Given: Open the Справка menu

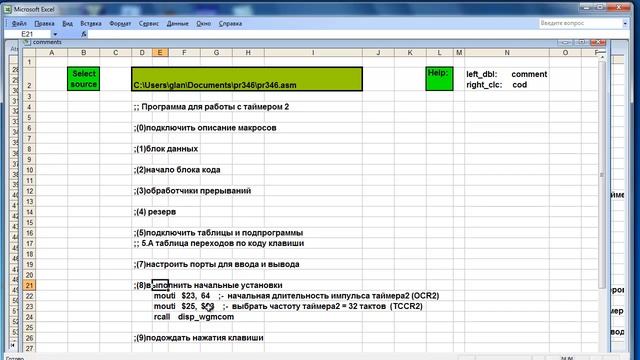Looking at the screenshot, I should pyautogui.click(x=230, y=24).
